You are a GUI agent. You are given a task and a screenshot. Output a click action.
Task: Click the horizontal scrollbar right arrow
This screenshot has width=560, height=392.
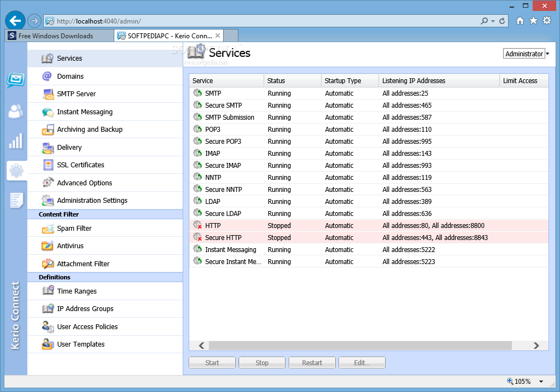pyautogui.click(x=536, y=346)
